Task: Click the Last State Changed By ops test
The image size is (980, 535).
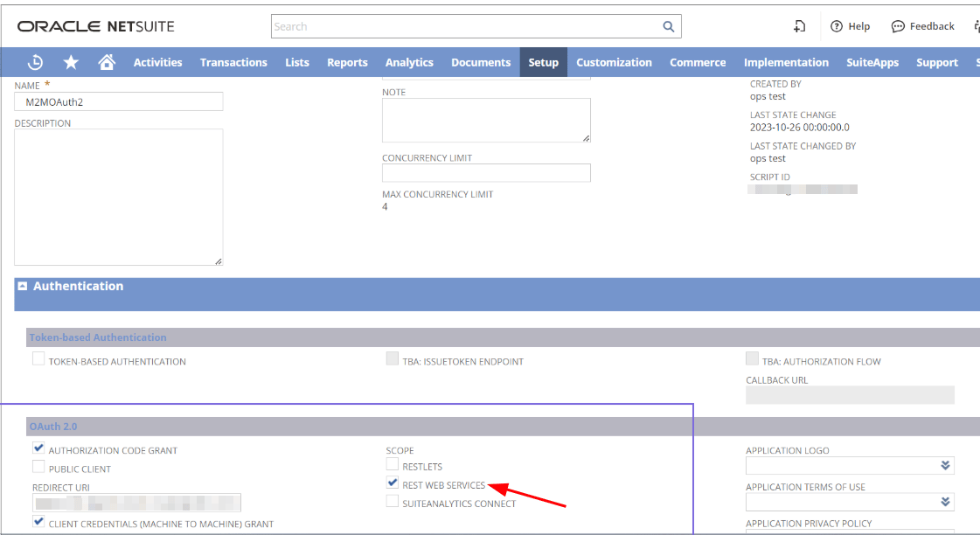Action: [768, 159]
